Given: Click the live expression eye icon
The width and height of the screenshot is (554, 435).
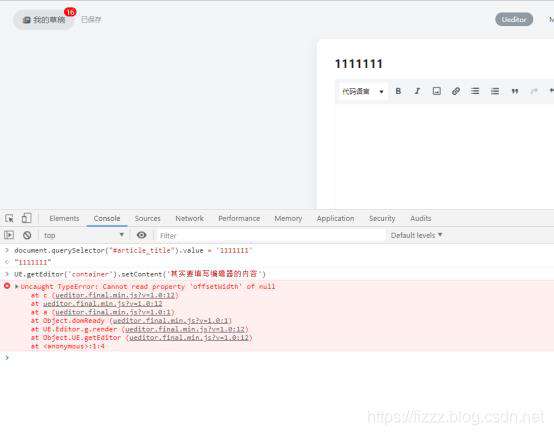Looking at the screenshot, I should (141, 235).
